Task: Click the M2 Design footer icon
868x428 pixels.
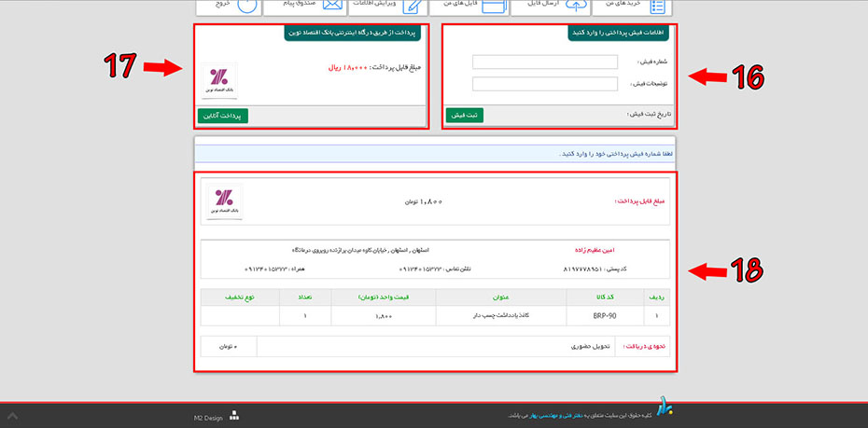Action: pyautogui.click(x=234, y=416)
